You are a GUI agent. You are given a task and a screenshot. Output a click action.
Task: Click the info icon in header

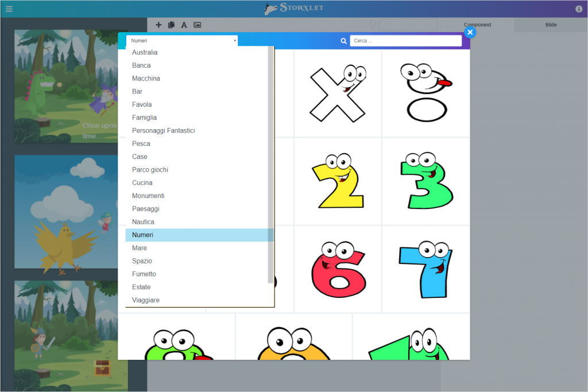[x=578, y=9]
